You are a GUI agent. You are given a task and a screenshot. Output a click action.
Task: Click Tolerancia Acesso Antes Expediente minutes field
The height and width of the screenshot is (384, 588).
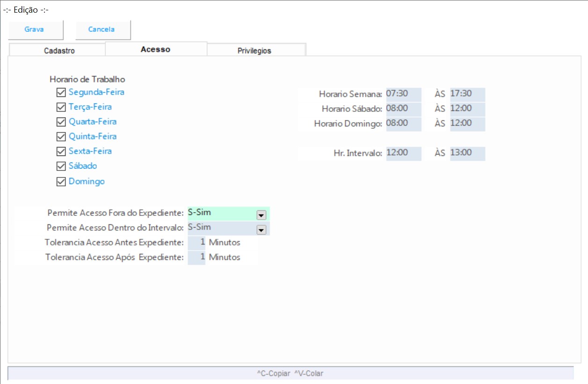196,243
